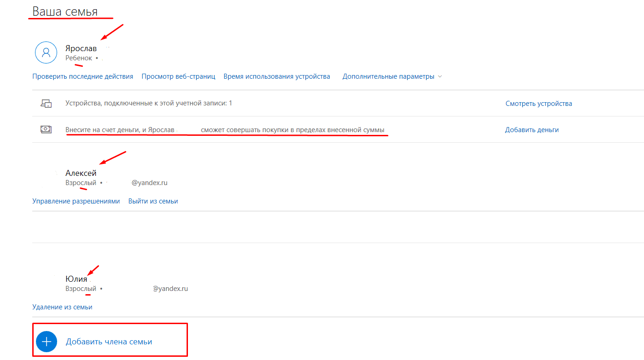
Task: Click the connected devices icon
Action: click(x=46, y=104)
